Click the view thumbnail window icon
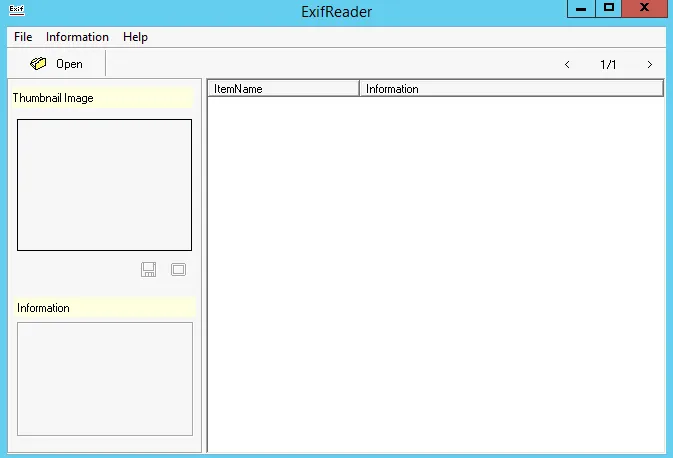 pyautogui.click(x=178, y=269)
